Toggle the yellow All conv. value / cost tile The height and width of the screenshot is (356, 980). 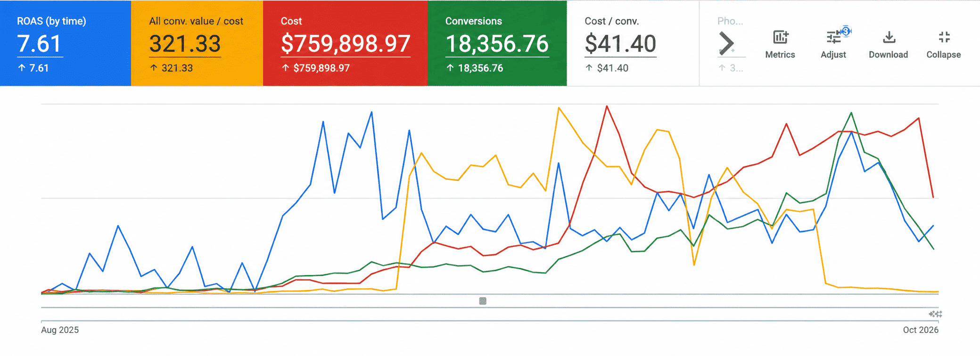pyautogui.click(x=197, y=43)
